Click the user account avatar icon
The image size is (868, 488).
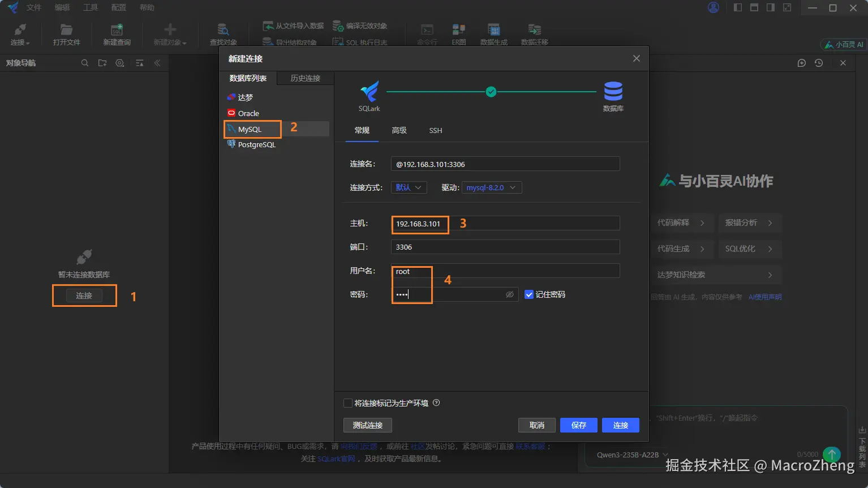714,7
